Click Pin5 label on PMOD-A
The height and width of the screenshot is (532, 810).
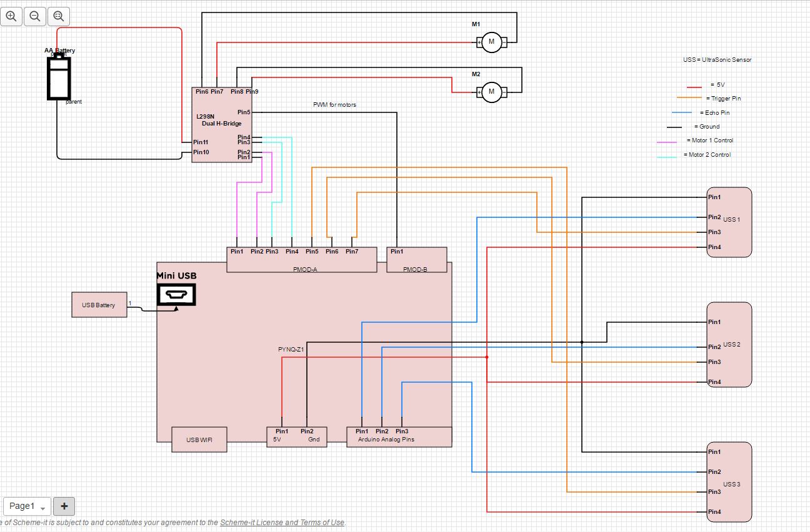pos(312,252)
